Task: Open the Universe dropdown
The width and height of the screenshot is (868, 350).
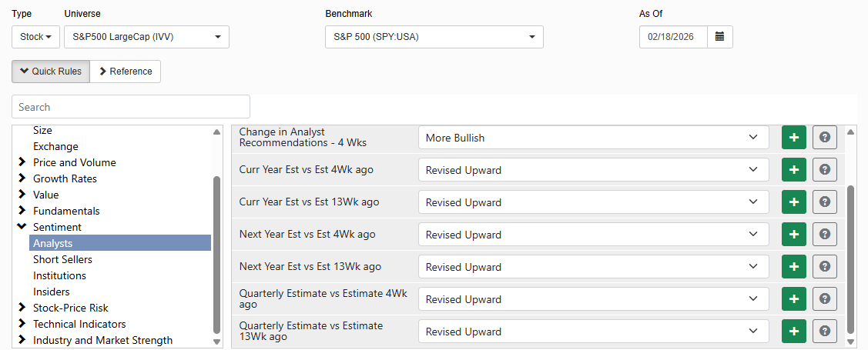Action: pyautogui.click(x=146, y=37)
